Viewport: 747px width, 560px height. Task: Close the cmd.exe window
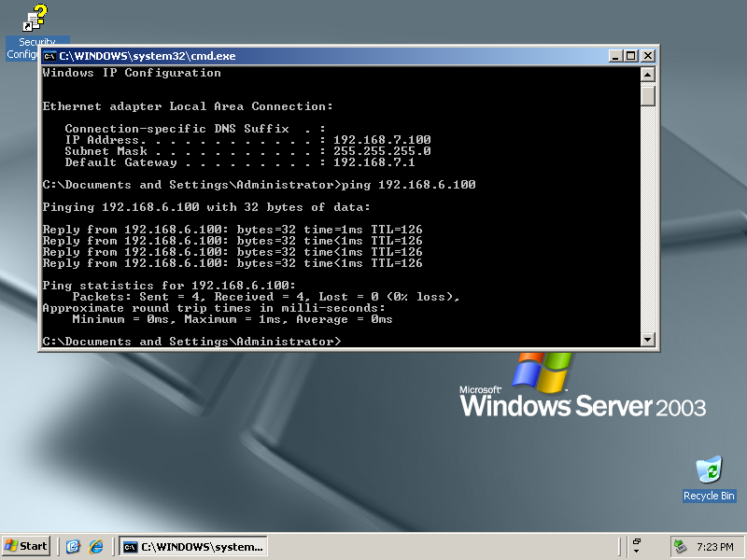[647, 56]
